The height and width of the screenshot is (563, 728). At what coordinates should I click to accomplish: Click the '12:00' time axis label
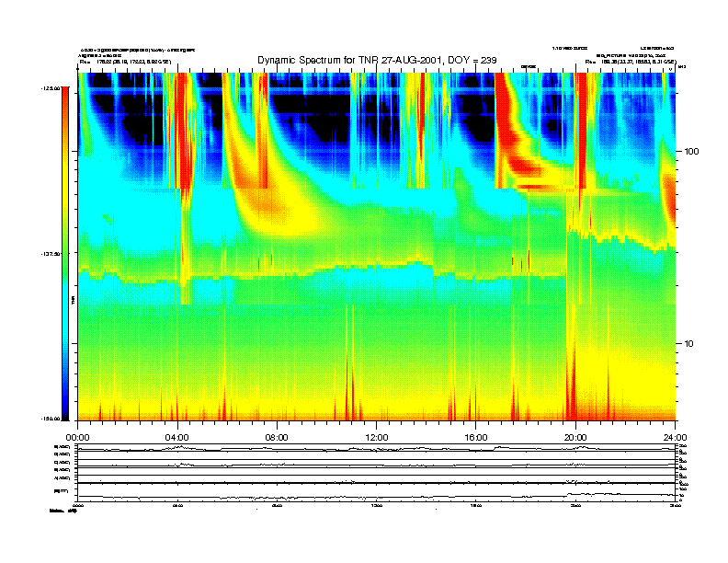coord(377,438)
